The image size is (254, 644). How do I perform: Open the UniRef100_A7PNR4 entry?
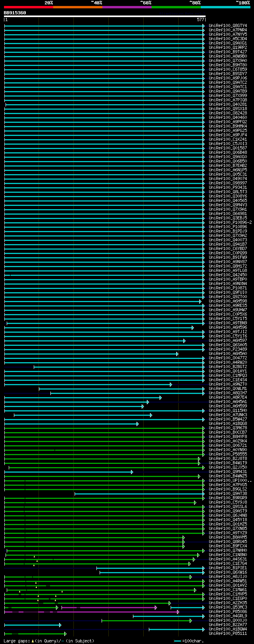228,30
